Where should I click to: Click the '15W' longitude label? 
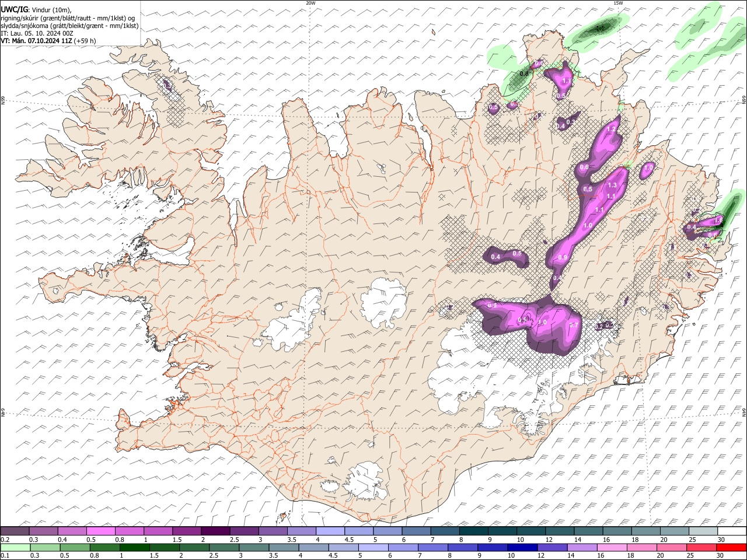point(617,3)
